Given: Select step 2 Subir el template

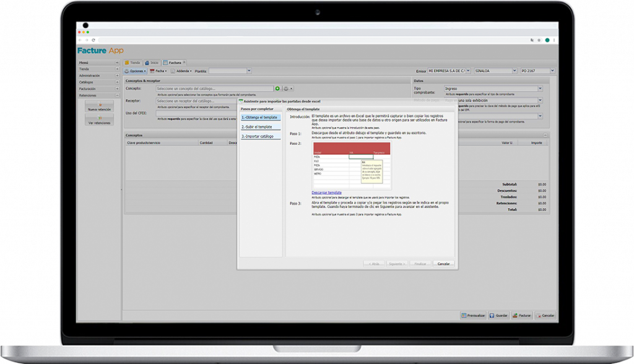Looking at the screenshot, I should coord(260,126).
